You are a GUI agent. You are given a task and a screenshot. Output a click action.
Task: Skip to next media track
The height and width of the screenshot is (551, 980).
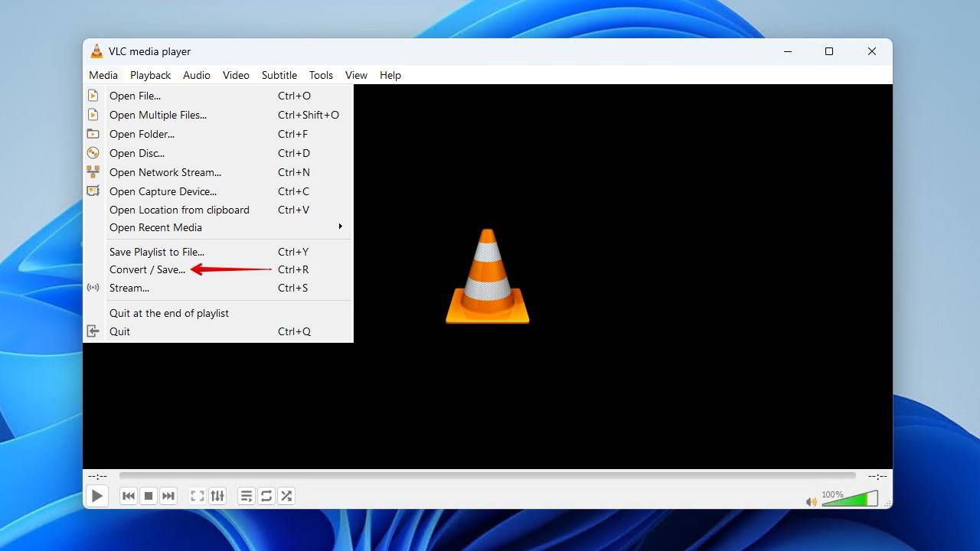(x=168, y=496)
